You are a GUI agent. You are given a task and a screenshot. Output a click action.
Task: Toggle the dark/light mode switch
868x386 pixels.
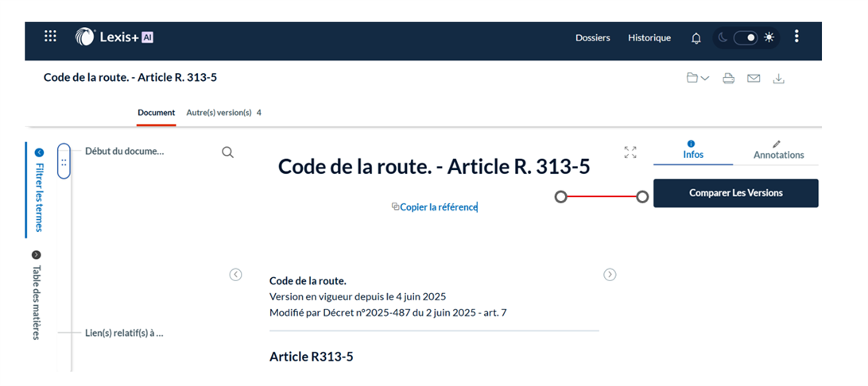(x=746, y=37)
